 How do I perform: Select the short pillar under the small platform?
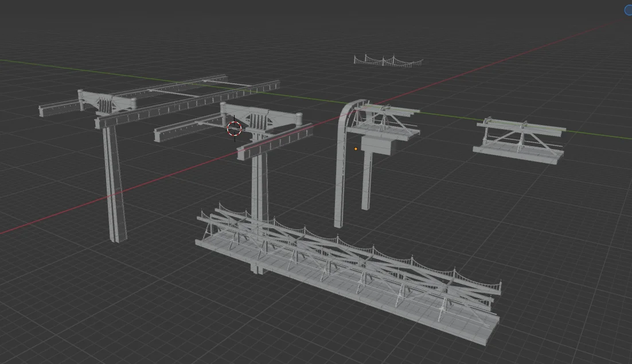tap(366, 180)
